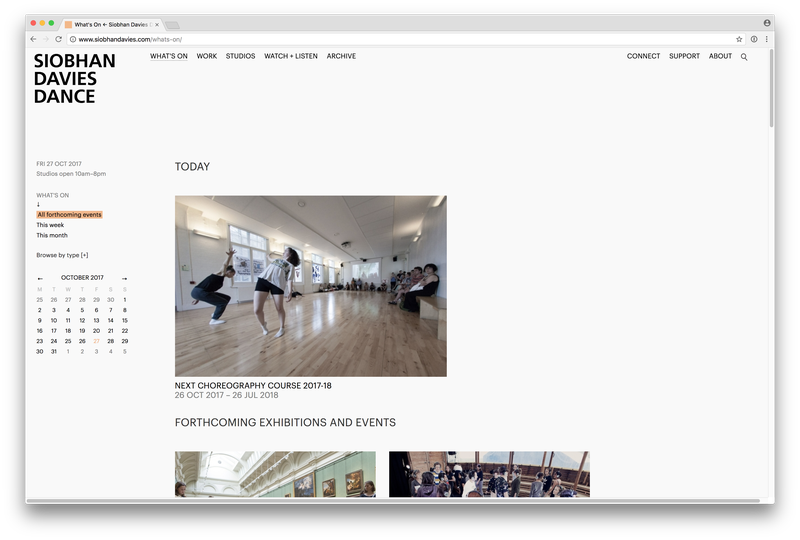Viewport: 800px width, 540px height.
Task: Select the What's On browser tab
Action: [111, 24]
